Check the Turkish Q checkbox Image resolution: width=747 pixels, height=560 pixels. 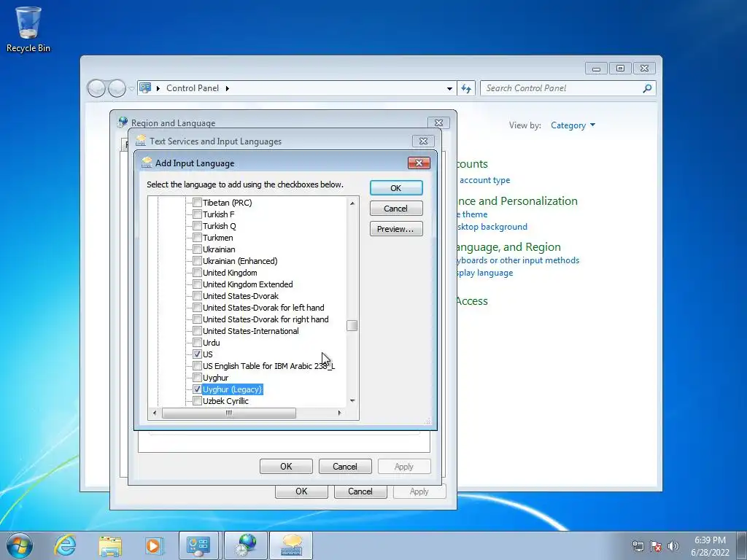(197, 226)
